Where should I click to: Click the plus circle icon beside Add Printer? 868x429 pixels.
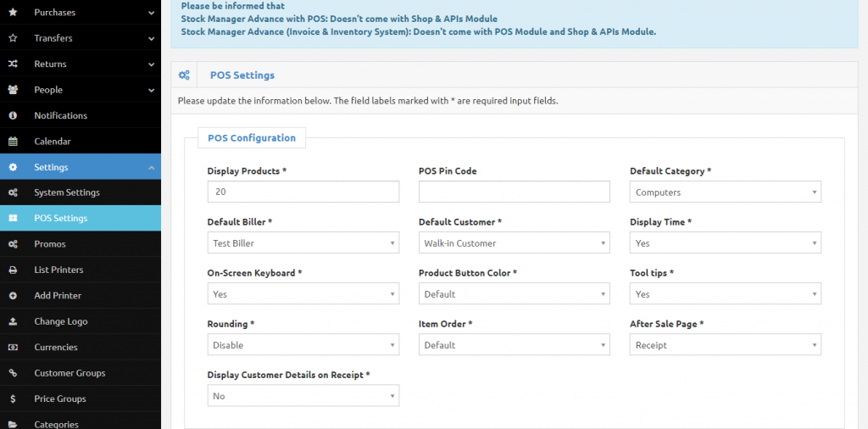13,296
